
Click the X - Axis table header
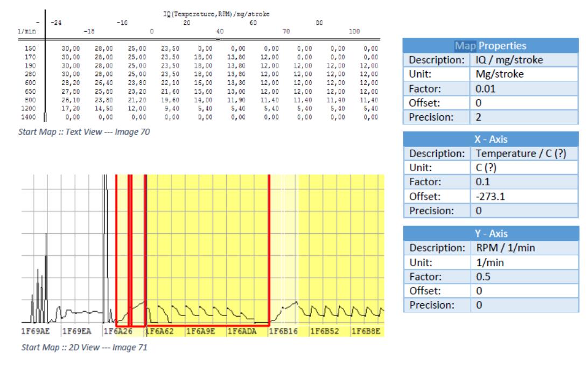[x=491, y=139]
